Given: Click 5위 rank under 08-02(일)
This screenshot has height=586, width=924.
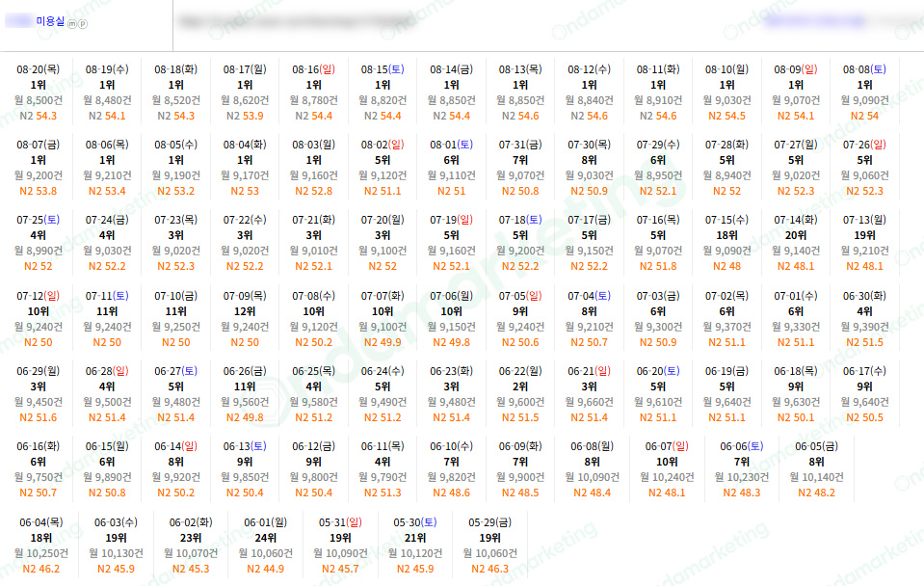Looking at the screenshot, I should [383, 160].
